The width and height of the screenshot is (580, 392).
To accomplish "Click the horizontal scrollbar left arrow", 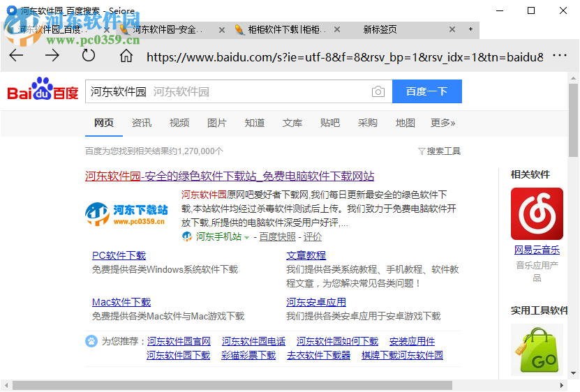I will pyautogui.click(x=6, y=385).
